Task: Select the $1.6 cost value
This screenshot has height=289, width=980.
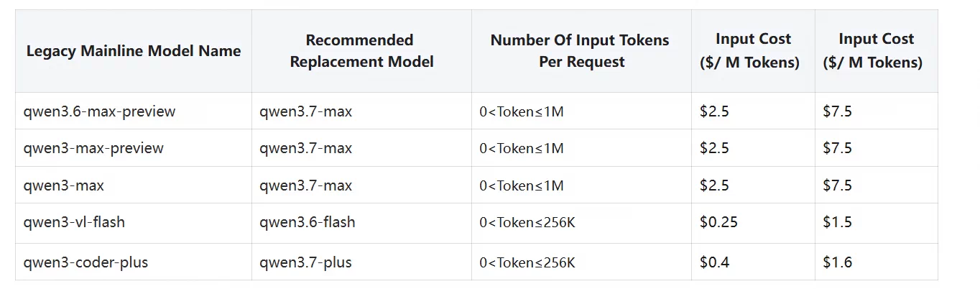Action: (838, 262)
